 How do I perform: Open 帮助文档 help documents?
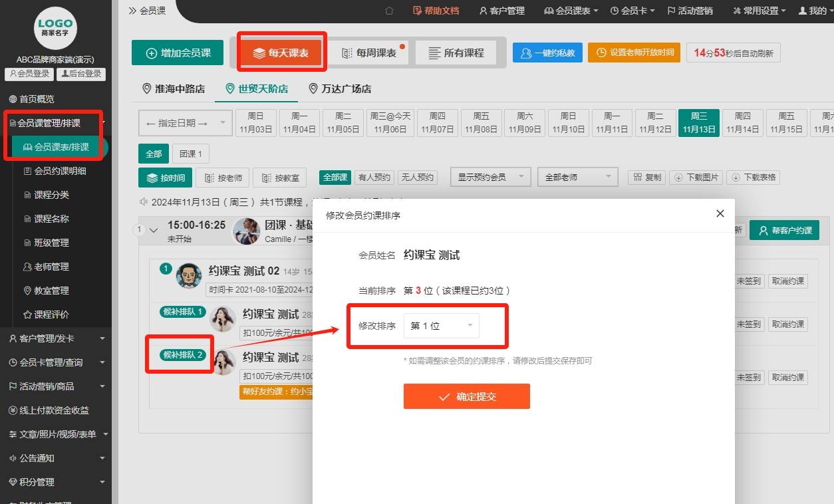436,11
